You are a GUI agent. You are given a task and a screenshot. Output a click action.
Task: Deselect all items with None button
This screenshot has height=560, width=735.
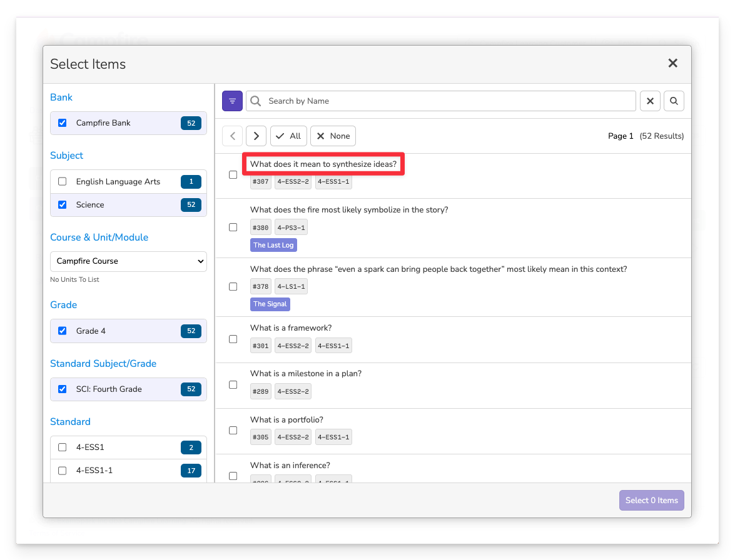[x=333, y=136]
